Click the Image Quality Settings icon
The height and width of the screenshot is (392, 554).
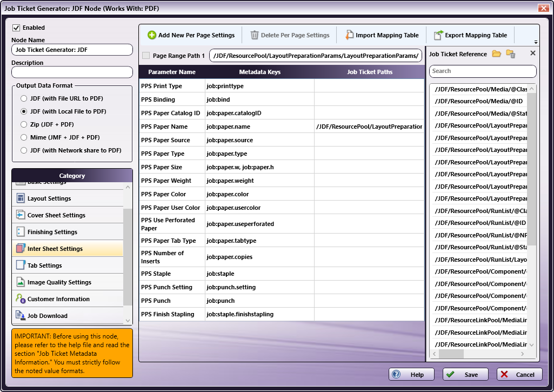(21, 282)
